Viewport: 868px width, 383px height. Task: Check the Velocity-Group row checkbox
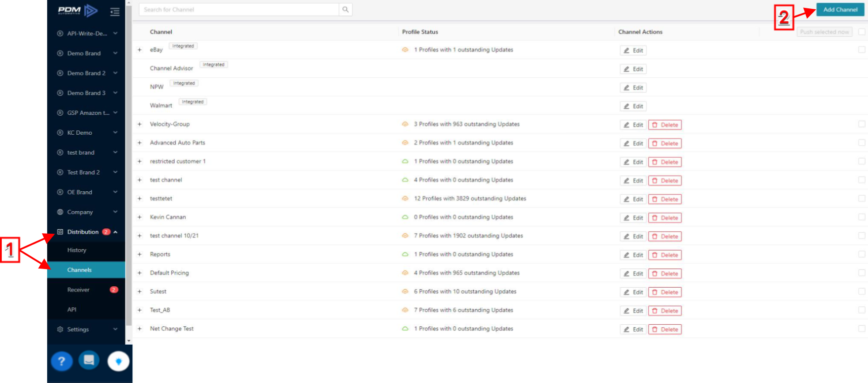tap(861, 124)
